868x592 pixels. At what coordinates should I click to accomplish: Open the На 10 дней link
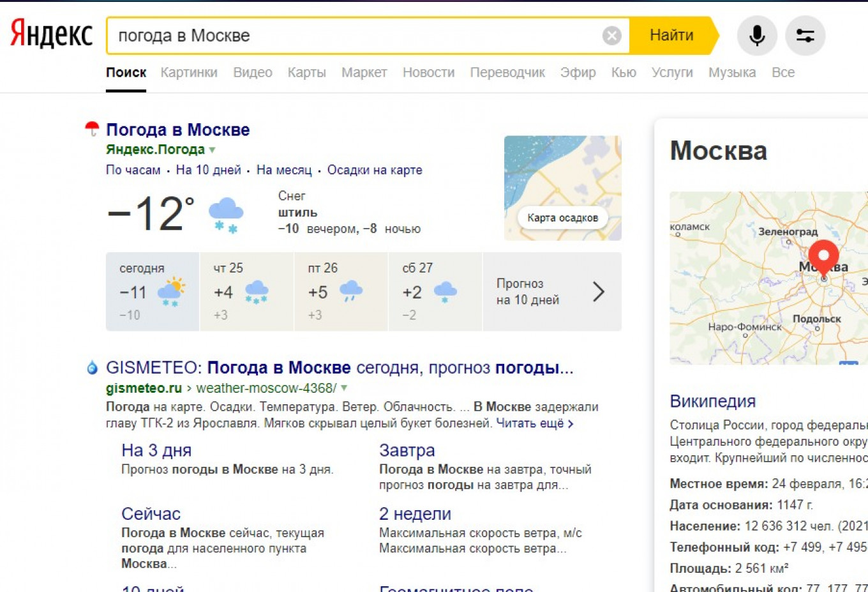209,170
